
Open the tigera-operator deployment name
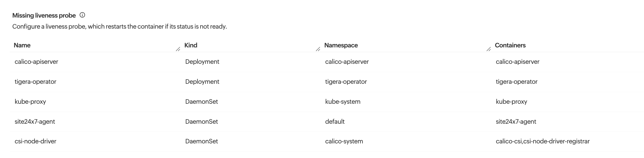coord(35,82)
